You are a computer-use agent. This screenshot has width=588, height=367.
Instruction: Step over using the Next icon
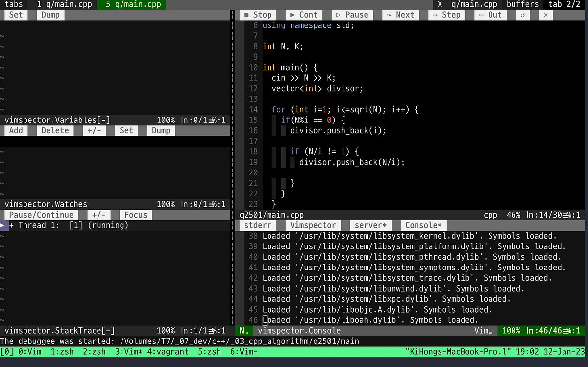400,15
